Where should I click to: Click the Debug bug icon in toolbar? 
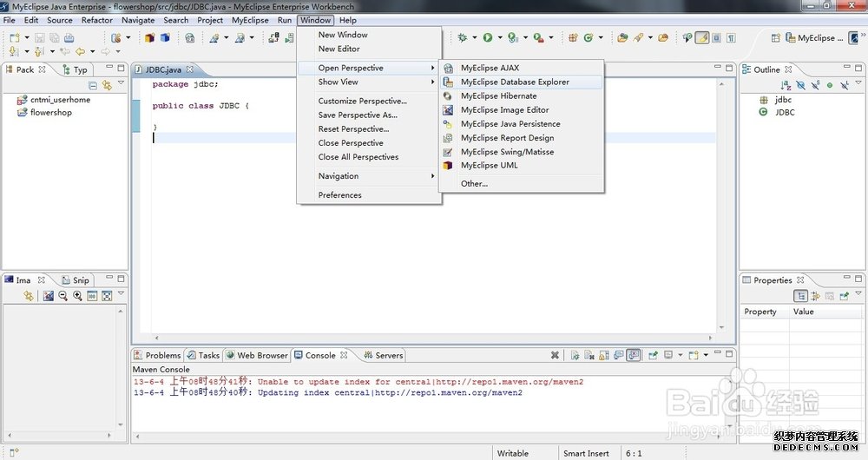pos(463,37)
